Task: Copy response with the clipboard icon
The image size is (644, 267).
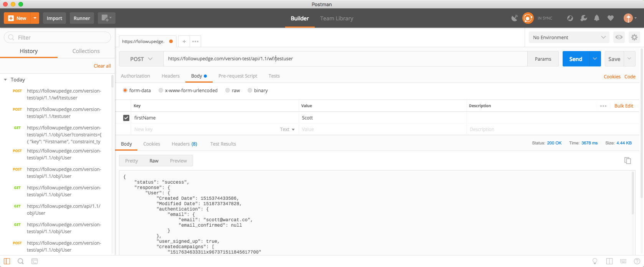Action: (x=627, y=161)
